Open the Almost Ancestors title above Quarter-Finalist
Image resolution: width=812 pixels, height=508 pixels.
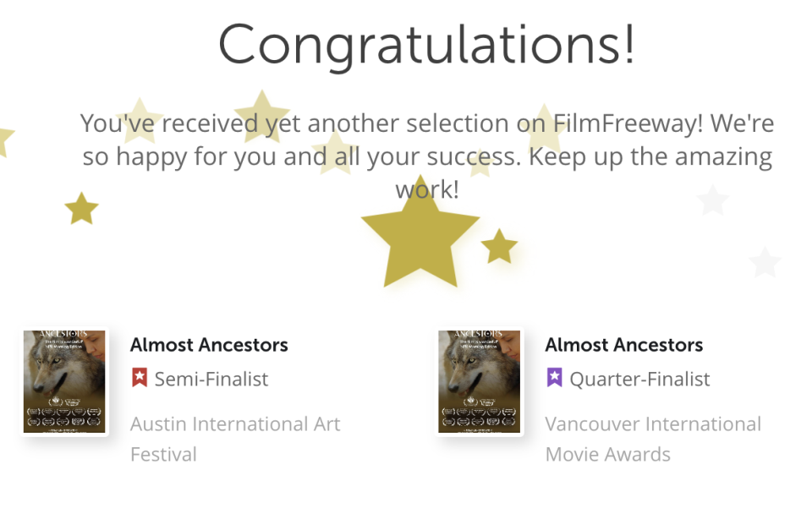click(624, 345)
